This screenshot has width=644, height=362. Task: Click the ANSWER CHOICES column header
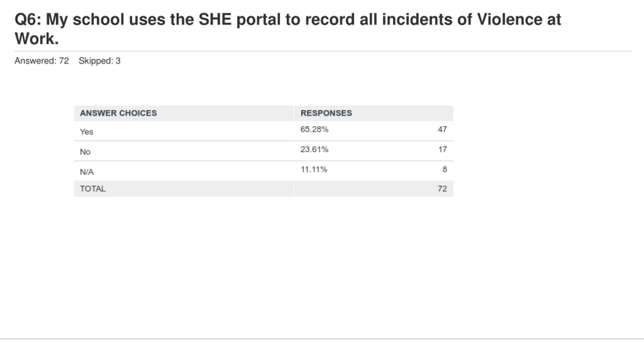(x=118, y=113)
